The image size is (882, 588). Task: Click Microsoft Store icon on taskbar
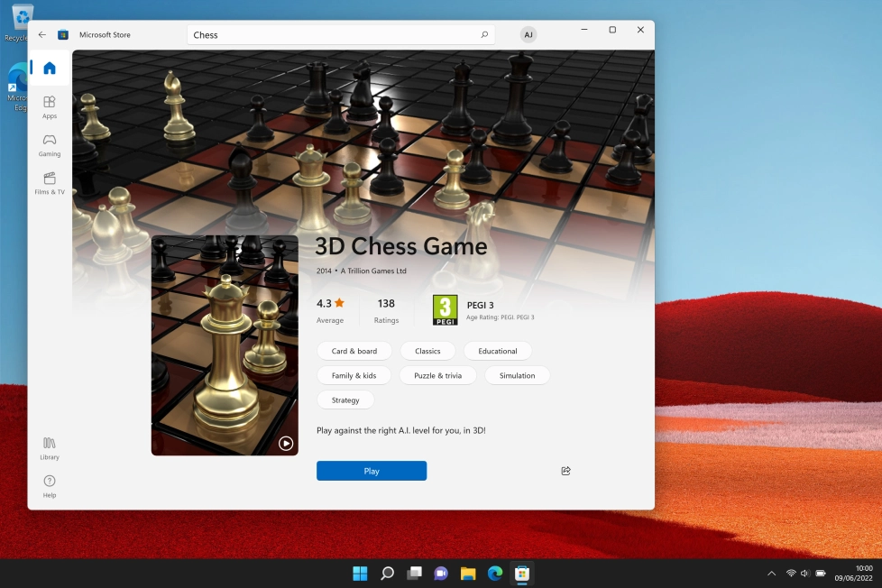coord(522,574)
